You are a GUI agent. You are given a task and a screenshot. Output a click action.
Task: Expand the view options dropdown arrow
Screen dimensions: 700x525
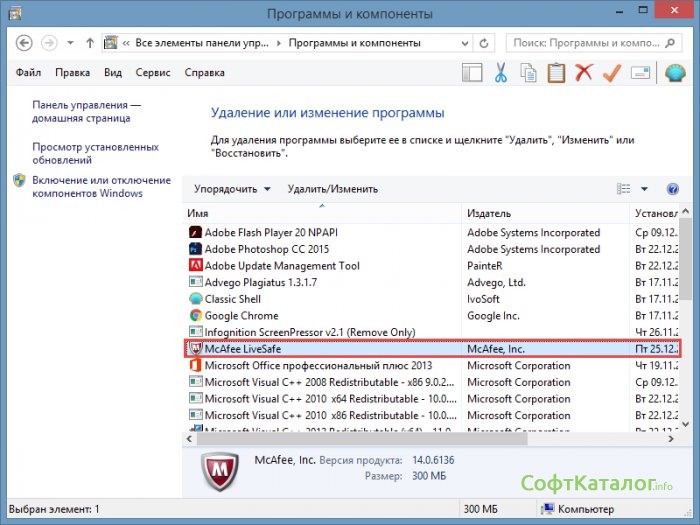(645, 189)
